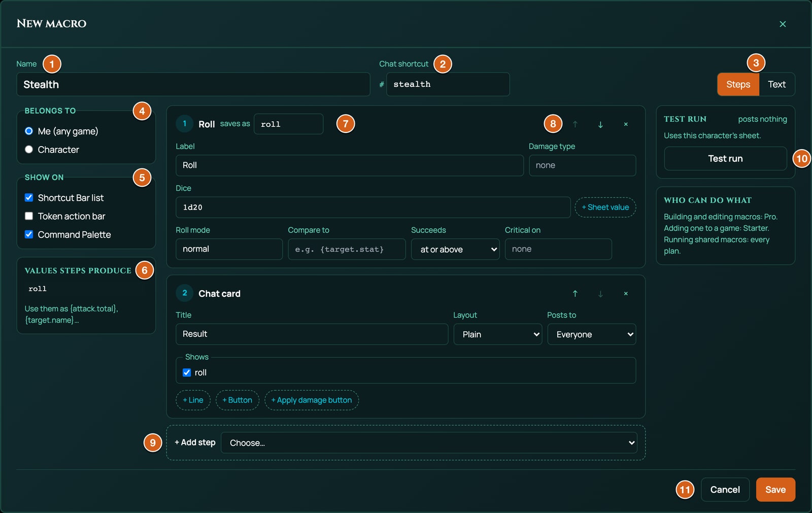Toggle the roll checkbox under Shows

tap(187, 372)
